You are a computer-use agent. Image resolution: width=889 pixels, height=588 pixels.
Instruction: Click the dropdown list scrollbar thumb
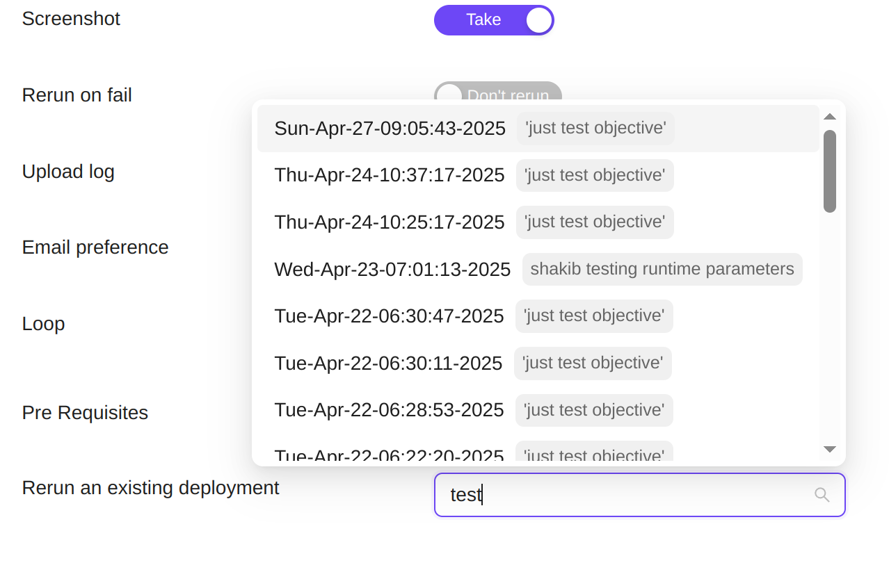(x=829, y=171)
